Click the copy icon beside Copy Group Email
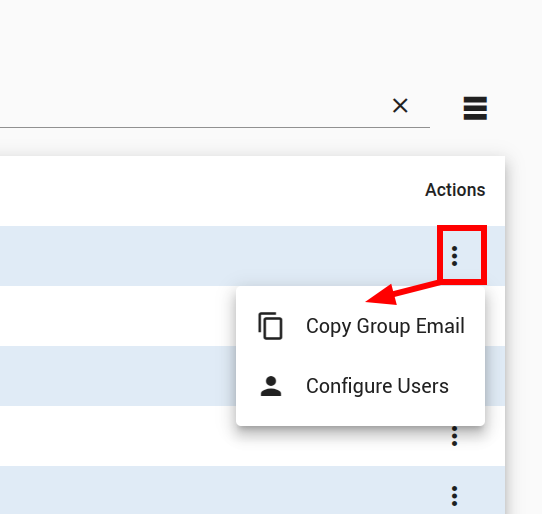The width and height of the screenshot is (542, 514). tap(270, 326)
